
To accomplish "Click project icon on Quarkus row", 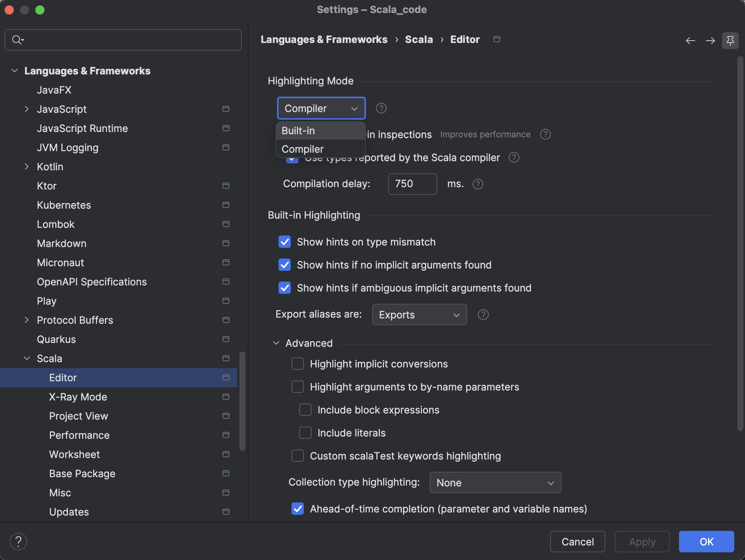I will coord(226,339).
